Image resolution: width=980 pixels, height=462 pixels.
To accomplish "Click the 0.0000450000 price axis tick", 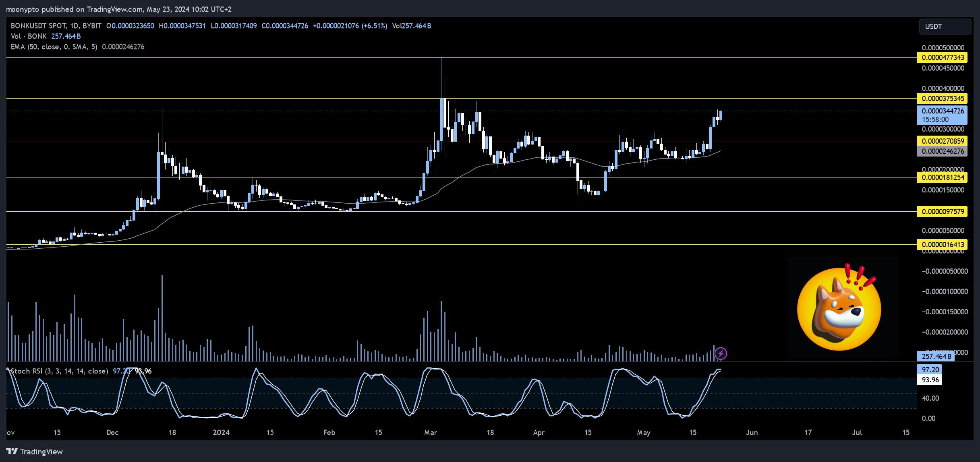I will [x=943, y=68].
